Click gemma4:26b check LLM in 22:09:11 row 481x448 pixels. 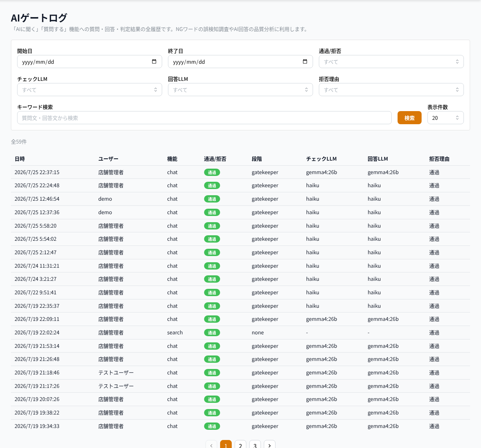click(x=321, y=319)
